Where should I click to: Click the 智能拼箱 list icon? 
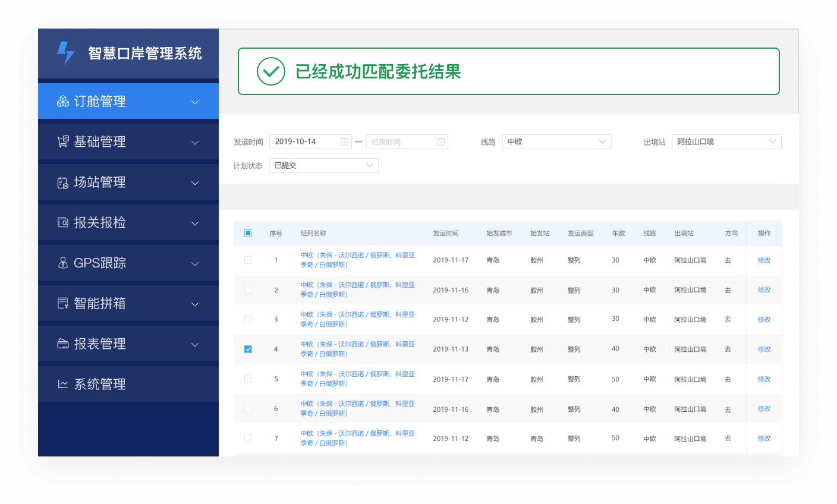click(63, 304)
